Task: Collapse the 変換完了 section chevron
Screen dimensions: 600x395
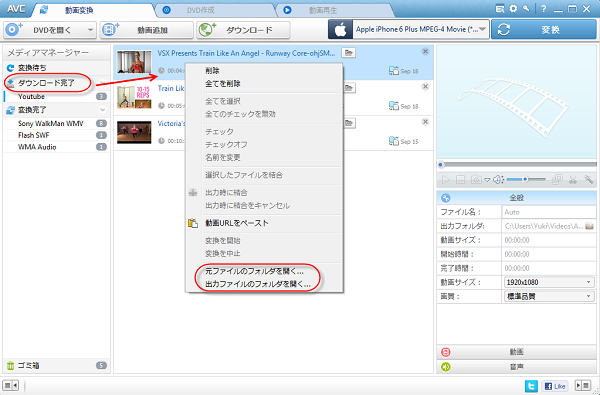Action: point(103,110)
